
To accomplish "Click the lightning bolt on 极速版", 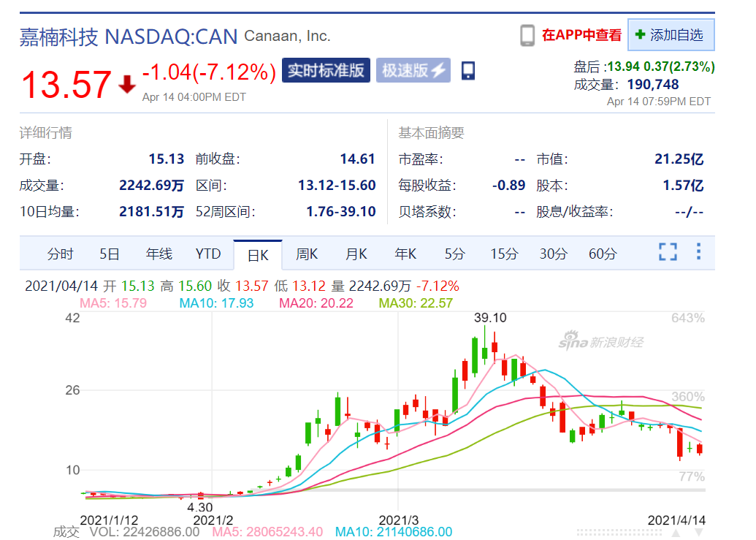I will 438,70.
